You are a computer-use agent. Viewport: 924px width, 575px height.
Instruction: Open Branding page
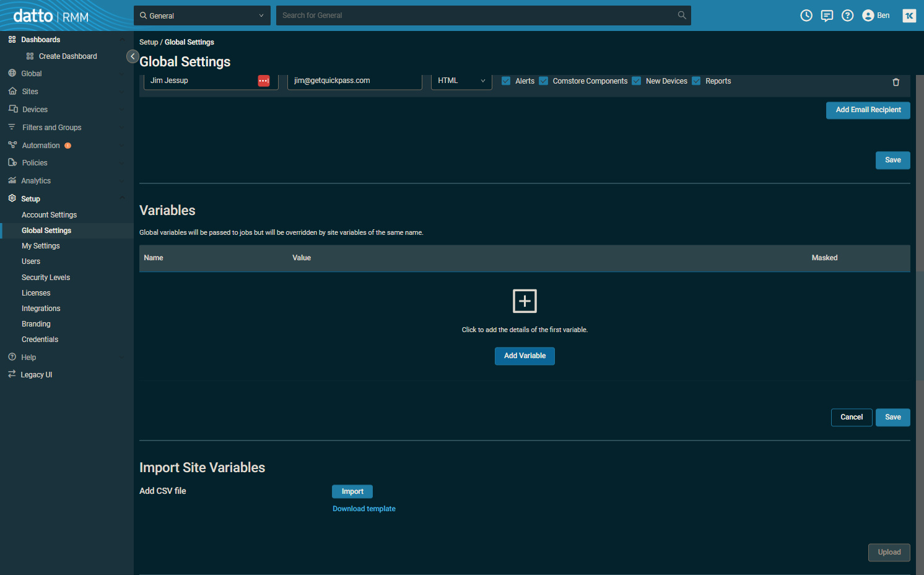point(36,324)
